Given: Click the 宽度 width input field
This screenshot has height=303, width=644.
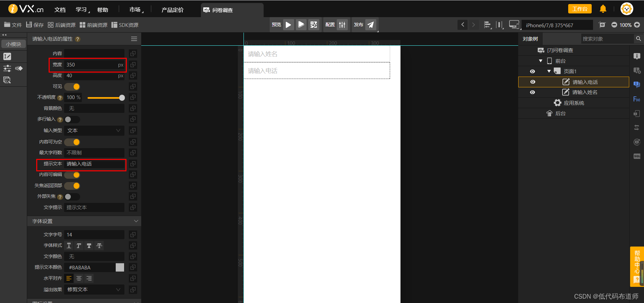Looking at the screenshot, I should (94, 65).
